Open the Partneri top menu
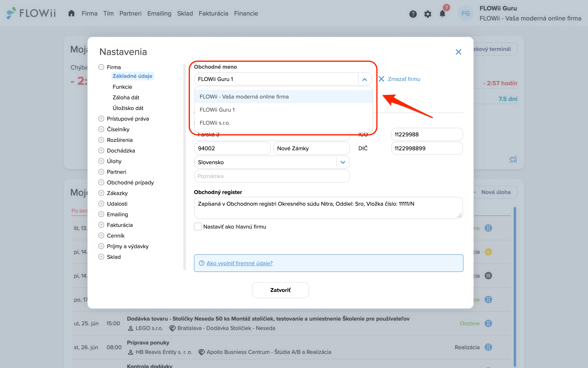The height and width of the screenshot is (368, 588). [130, 13]
